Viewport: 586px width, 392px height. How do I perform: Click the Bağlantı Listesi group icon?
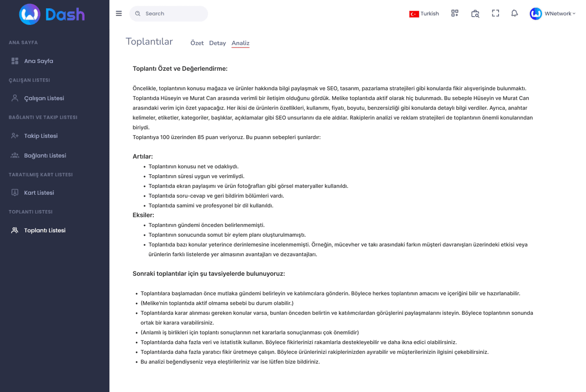[x=15, y=155]
